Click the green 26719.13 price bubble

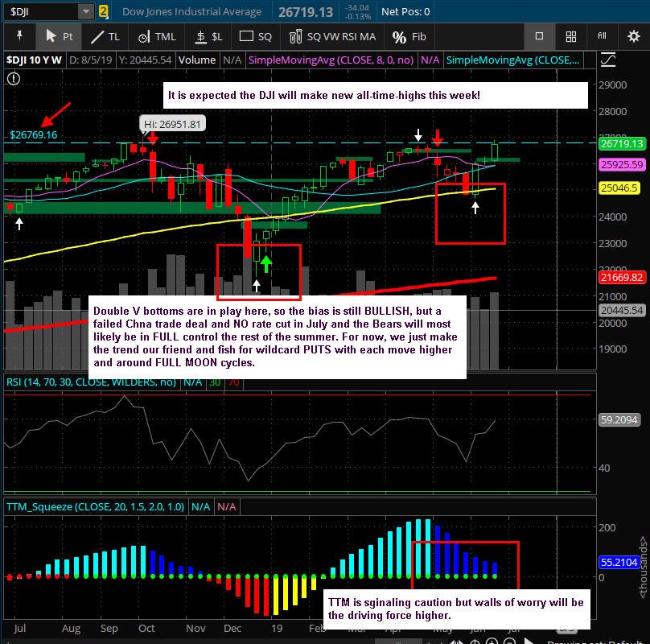(x=622, y=143)
